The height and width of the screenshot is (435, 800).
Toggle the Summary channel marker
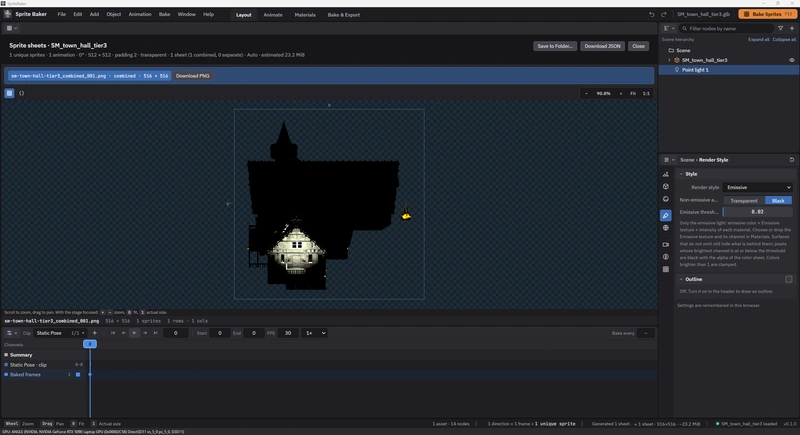pos(6,355)
